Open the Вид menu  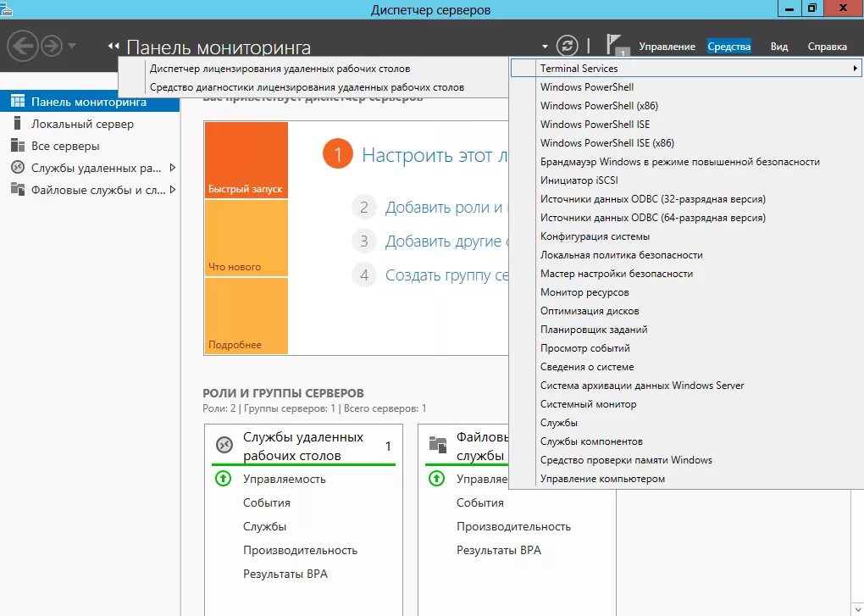pyautogui.click(x=779, y=47)
